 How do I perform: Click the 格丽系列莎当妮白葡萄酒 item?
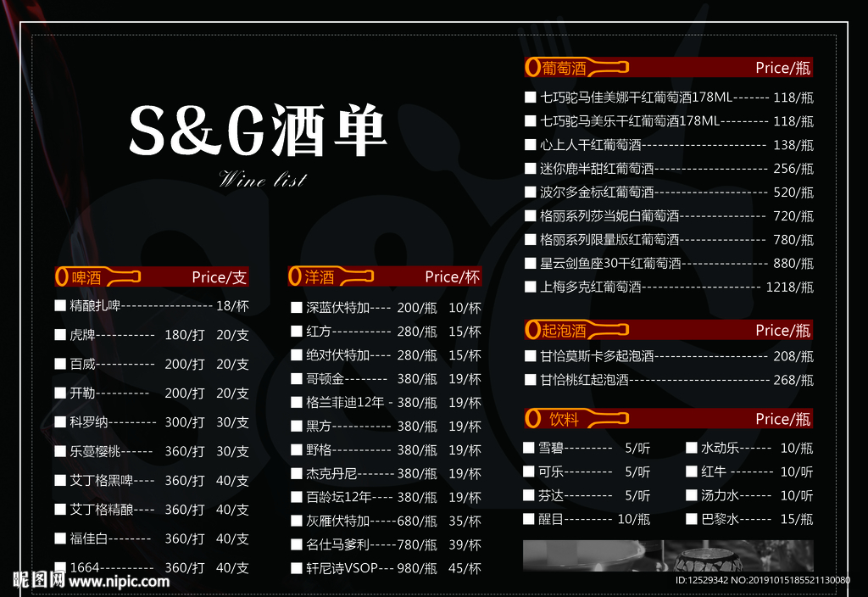(x=609, y=215)
